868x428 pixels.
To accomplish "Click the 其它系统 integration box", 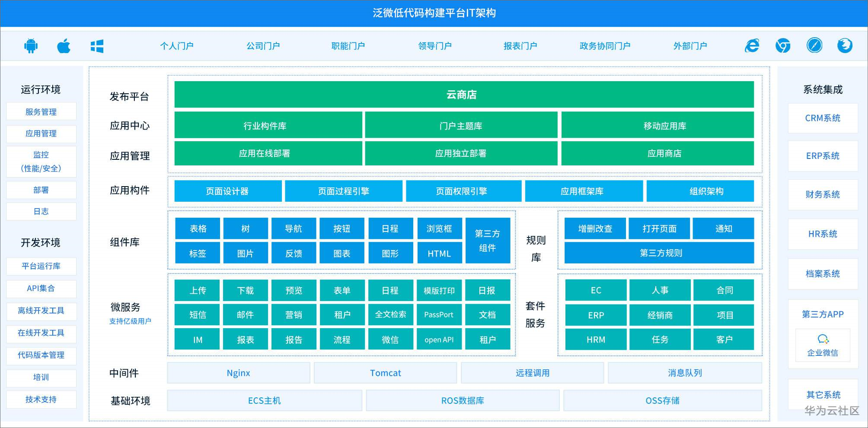I will tap(823, 394).
